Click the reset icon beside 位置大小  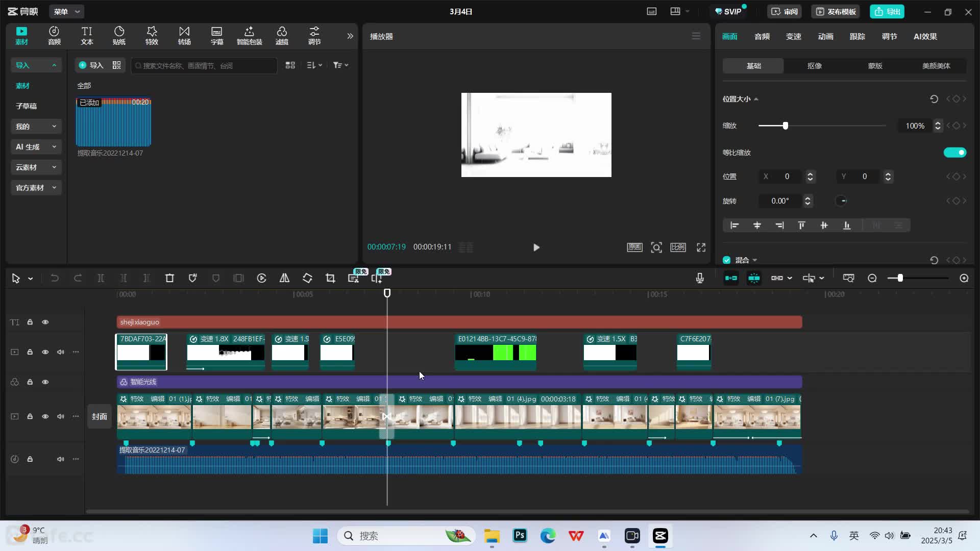(934, 99)
